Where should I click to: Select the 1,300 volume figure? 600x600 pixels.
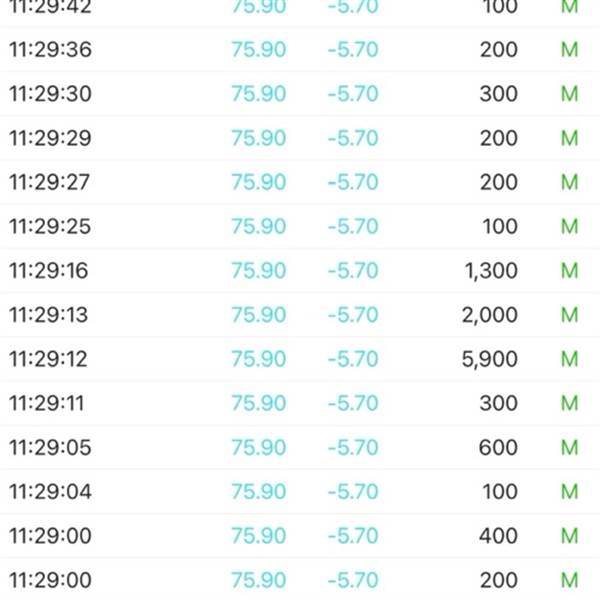pos(492,271)
